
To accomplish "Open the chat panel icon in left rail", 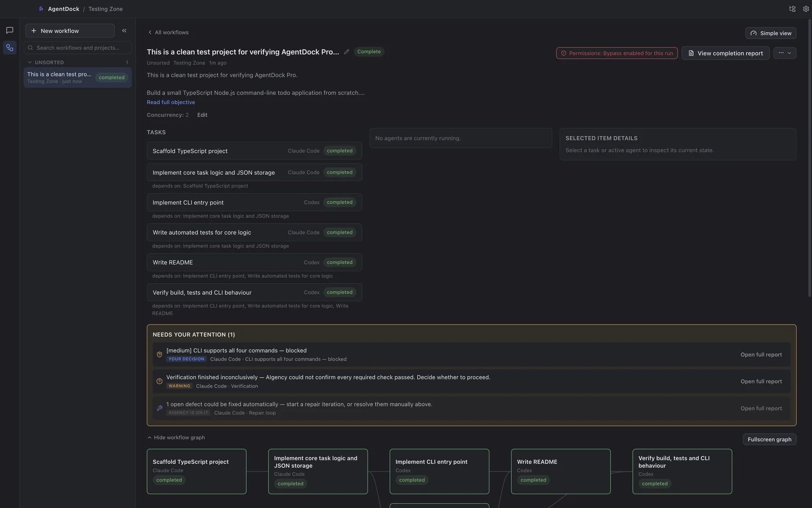I will (x=9, y=30).
